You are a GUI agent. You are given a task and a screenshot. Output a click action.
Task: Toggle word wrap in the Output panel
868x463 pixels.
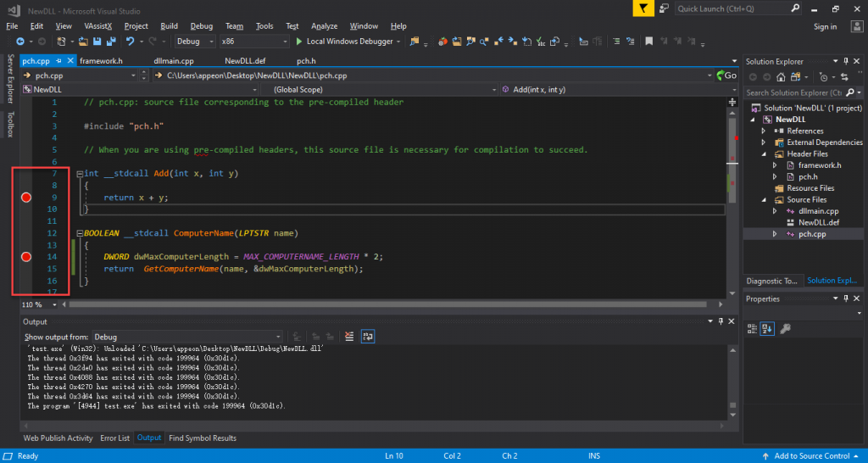click(369, 337)
